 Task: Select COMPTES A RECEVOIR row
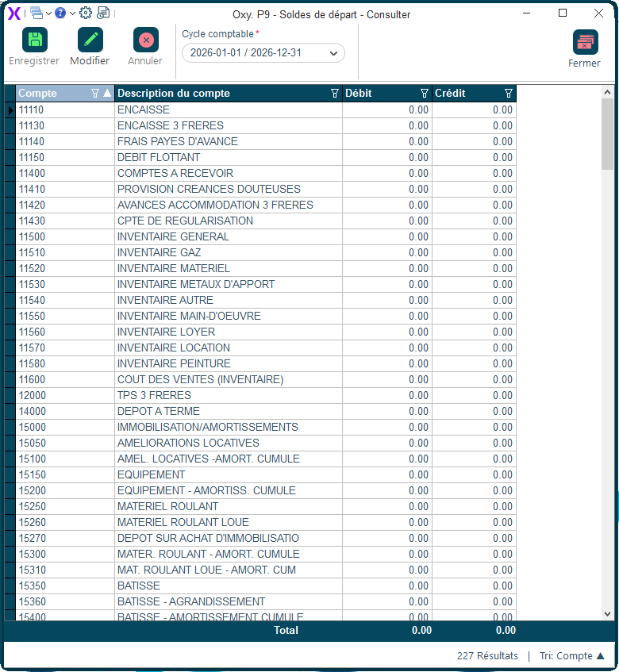tap(266, 173)
